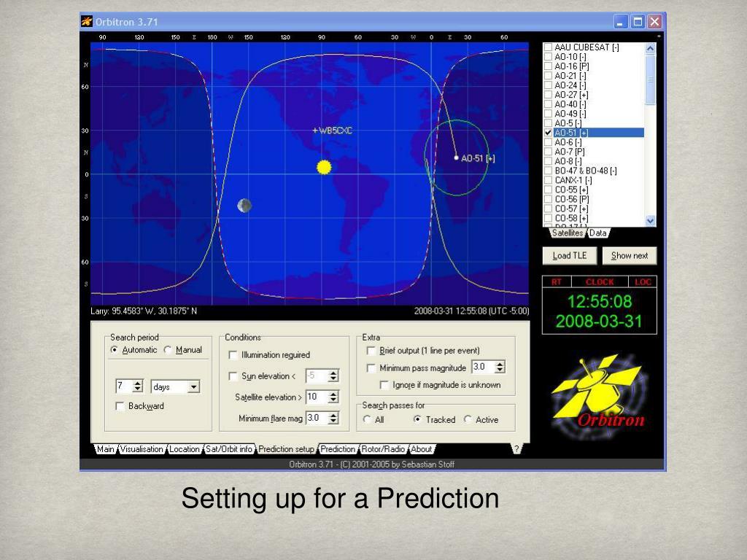Open the Sat/Orbit info tab
The width and height of the screenshot is (747, 560).
pyautogui.click(x=228, y=449)
